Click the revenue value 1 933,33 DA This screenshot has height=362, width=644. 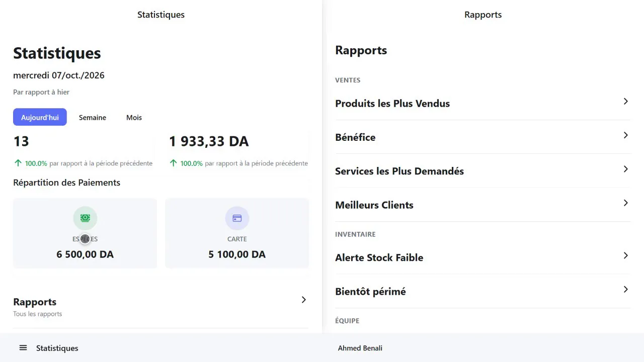pyautogui.click(x=209, y=141)
